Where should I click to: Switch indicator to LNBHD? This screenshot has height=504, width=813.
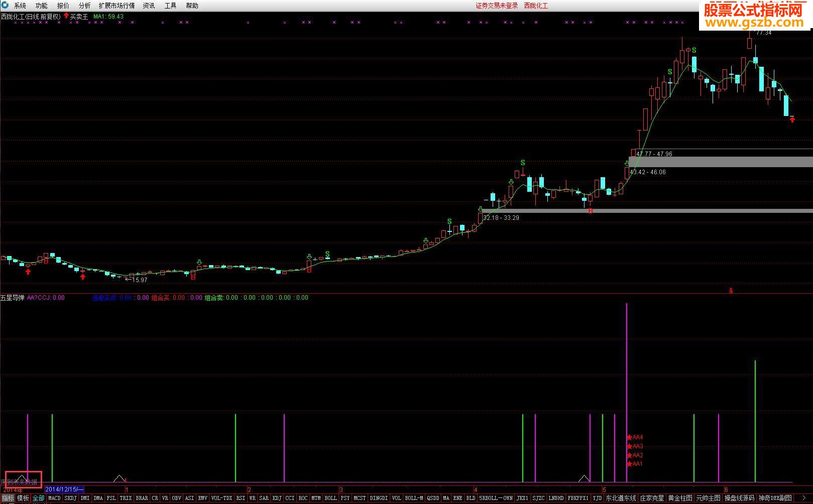click(x=556, y=498)
